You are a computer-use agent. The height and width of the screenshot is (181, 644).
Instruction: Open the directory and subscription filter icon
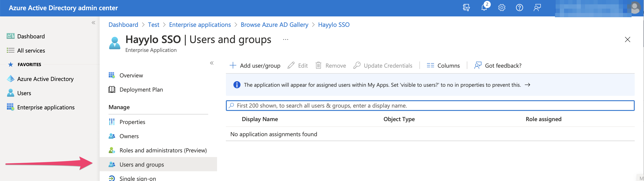(466, 8)
